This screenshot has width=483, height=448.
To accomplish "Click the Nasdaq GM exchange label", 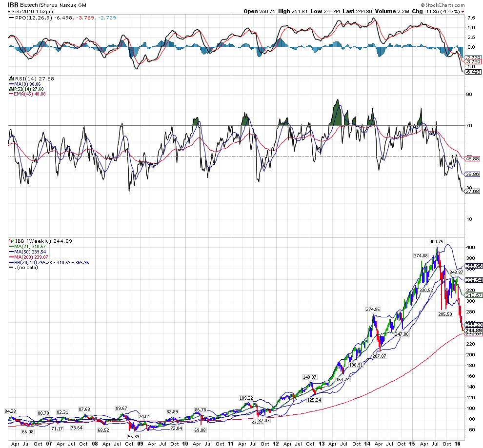I will pos(73,5).
